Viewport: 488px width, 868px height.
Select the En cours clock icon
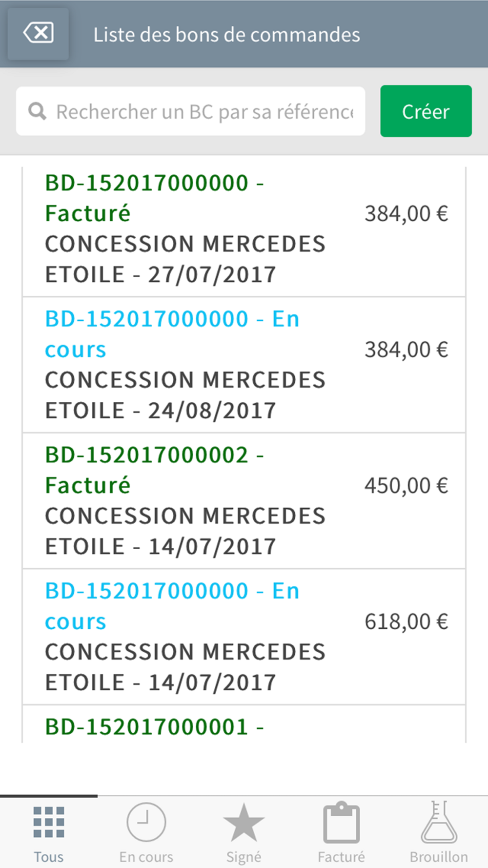click(146, 822)
